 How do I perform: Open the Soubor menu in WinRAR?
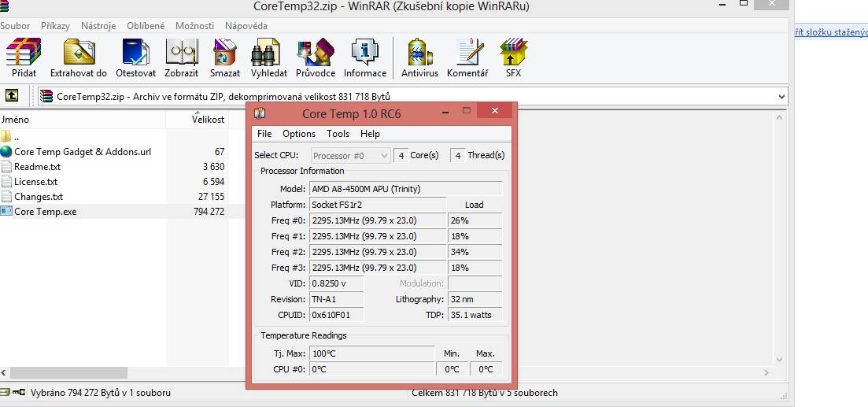[x=15, y=25]
